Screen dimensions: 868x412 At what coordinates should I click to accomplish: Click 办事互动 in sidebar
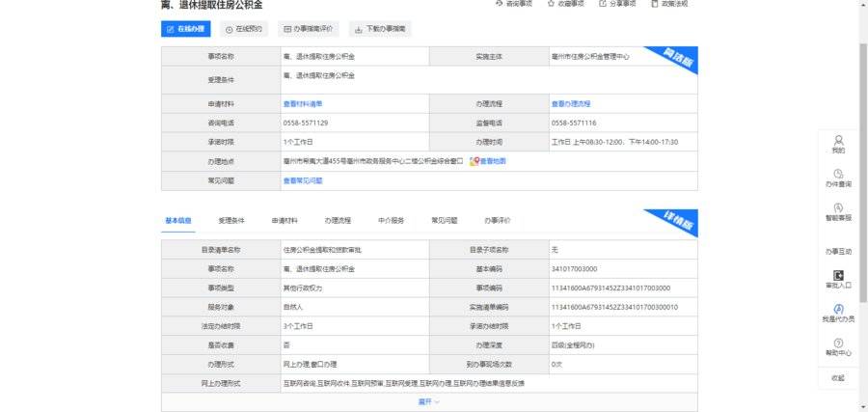[x=839, y=252]
